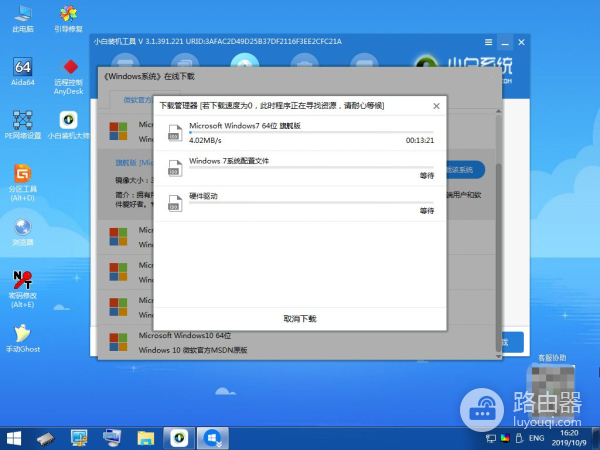Open the disk drive taskbar icon
Screen dimensions: 600x450
46,439
